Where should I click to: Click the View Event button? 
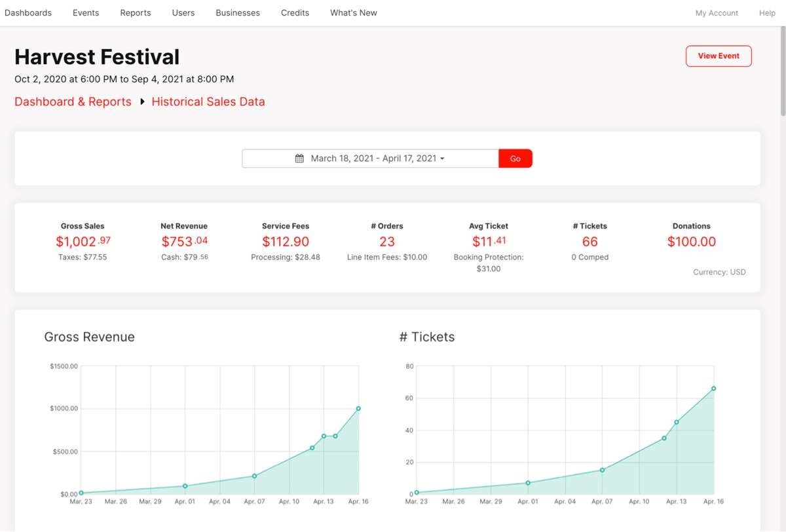point(719,56)
